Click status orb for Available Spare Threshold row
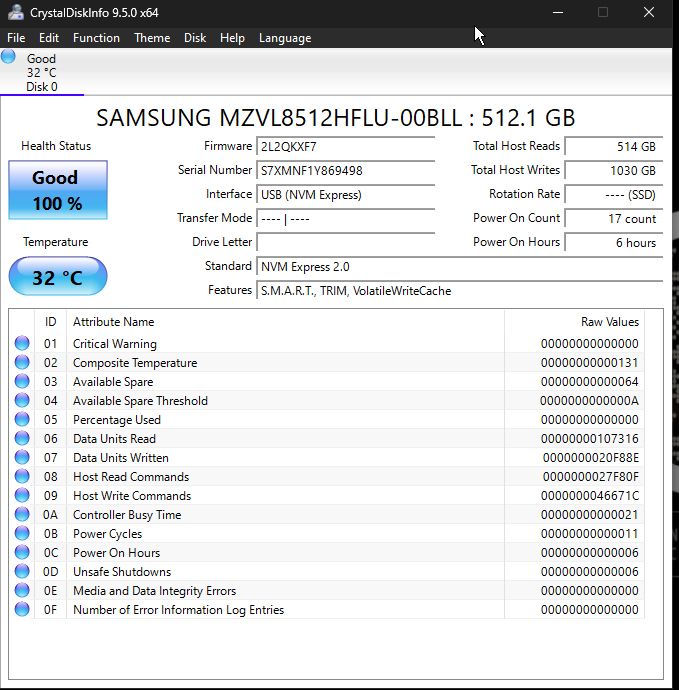 coord(22,400)
